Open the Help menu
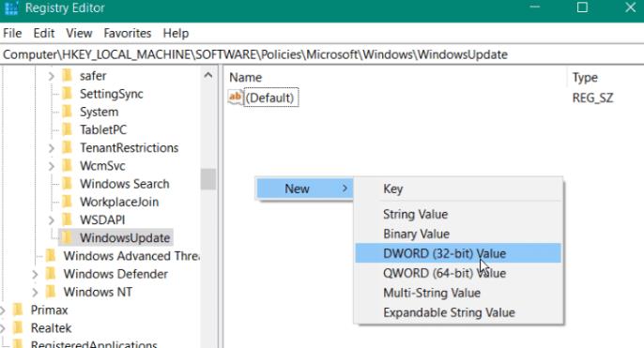The height and width of the screenshot is (348, 644). (x=176, y=33)
